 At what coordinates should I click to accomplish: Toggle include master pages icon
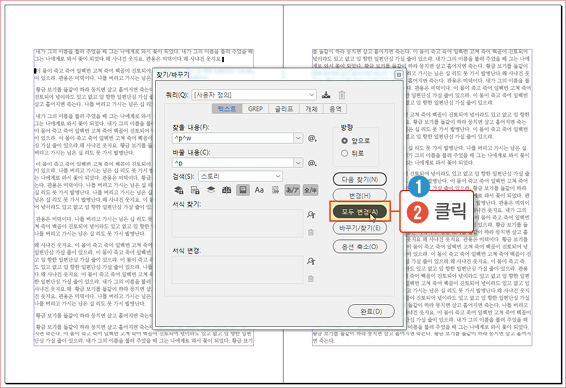pyautogui.click(x=227, y=190)
